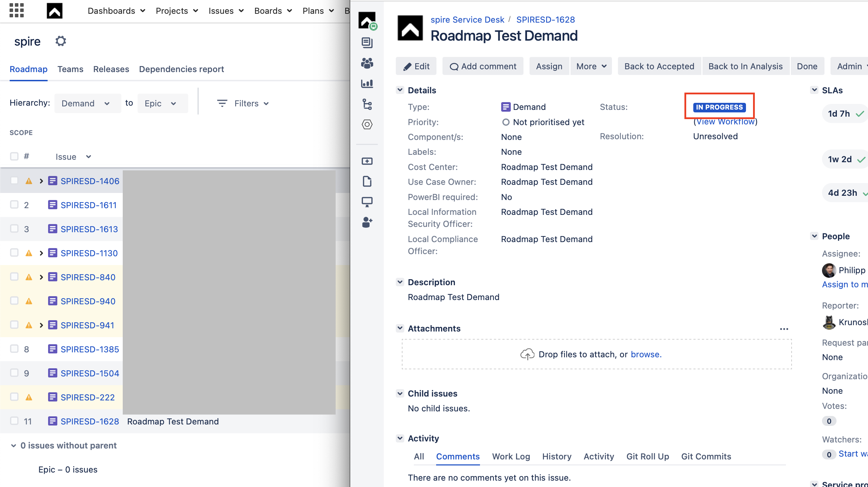Viewport: 868px width, 487px height.
Task: Open the Filters dropdown
Action: [x=243, y=103]
